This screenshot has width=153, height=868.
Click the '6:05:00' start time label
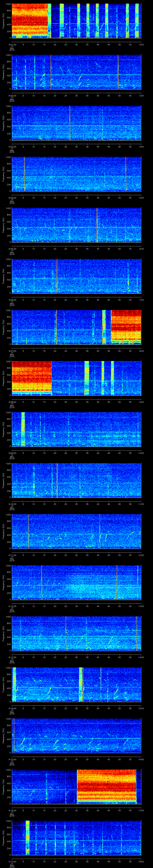pyautogui.click(x=12, y=249)
